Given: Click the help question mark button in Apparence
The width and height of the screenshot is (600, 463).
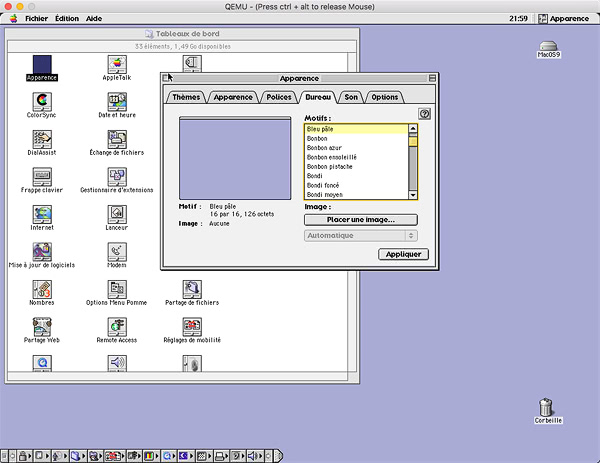Looking at the screenshot, I should tap(424, 114).
